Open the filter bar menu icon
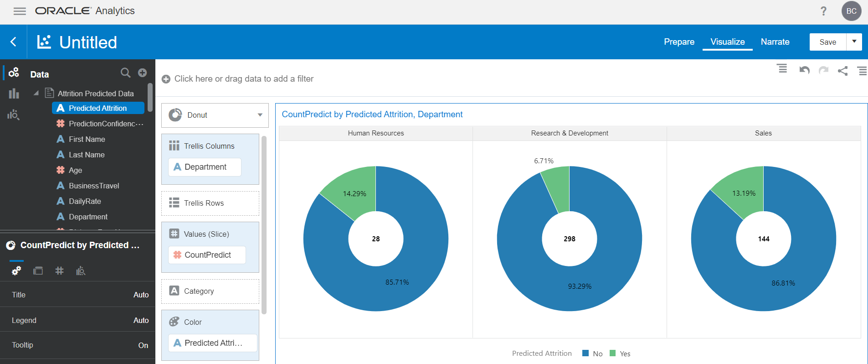 (782, 68)
